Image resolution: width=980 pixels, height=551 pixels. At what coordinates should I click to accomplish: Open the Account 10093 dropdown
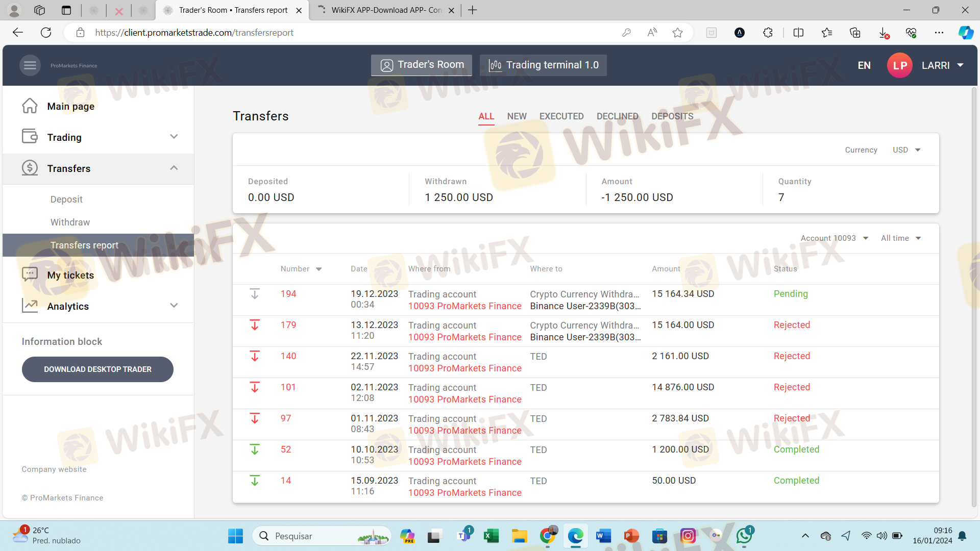[834, 238]
